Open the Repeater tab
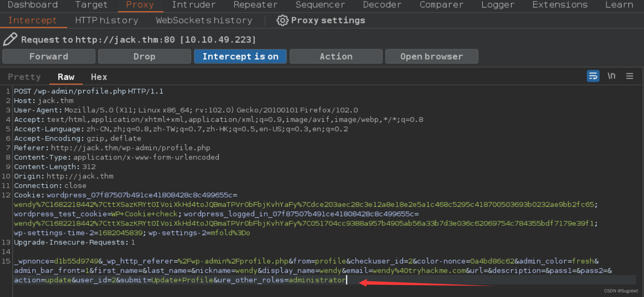This screenshot has height=297, width=644. click(x=255, y=5)
